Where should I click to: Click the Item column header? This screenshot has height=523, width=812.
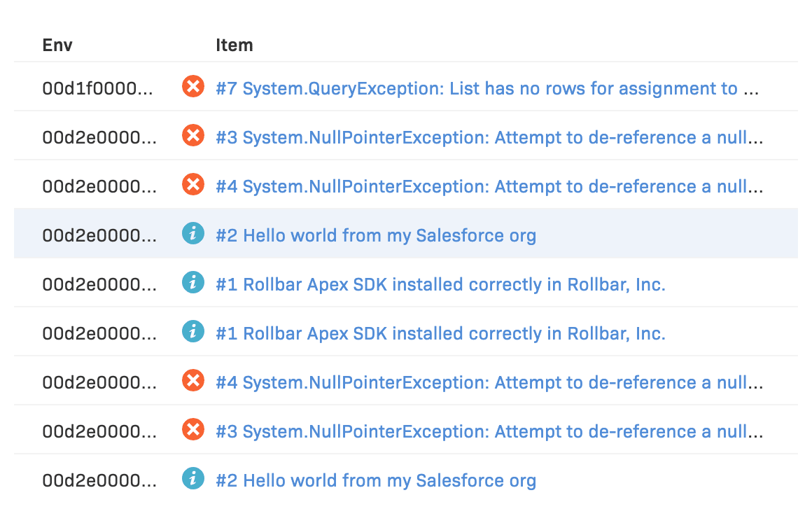click(x=234, y=46)
